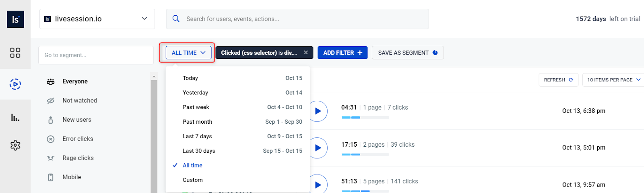644x193 pixels.
Task: Focus the search users, events, actions field
Action: tap(297, 19)
